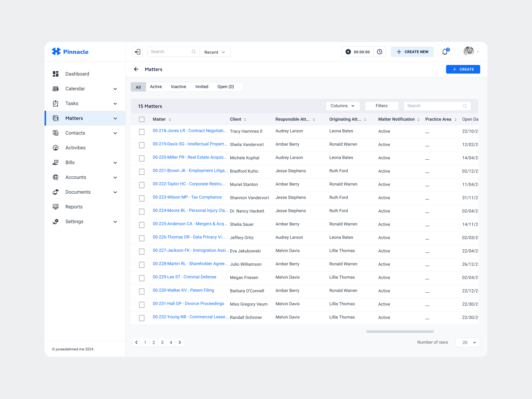The image size is (532, 399).
Task: Click the Reports icon
Action: (x=56, y=207)
